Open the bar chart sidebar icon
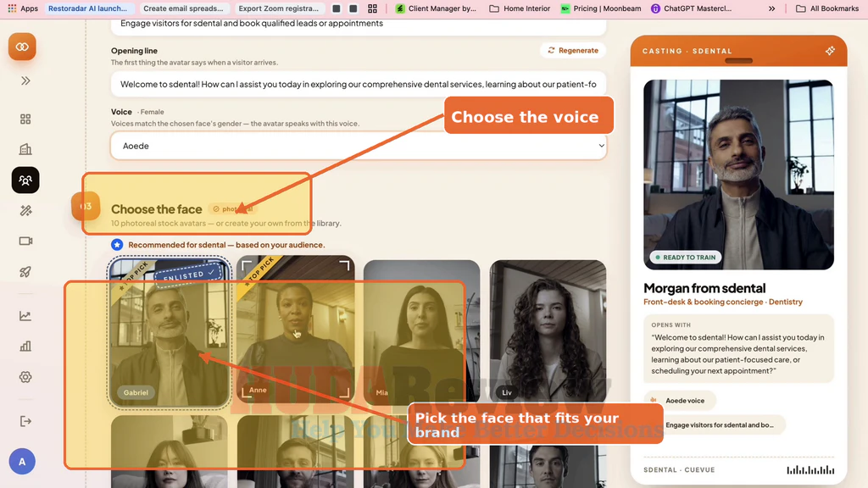868x488 pixels. [25, 347]
